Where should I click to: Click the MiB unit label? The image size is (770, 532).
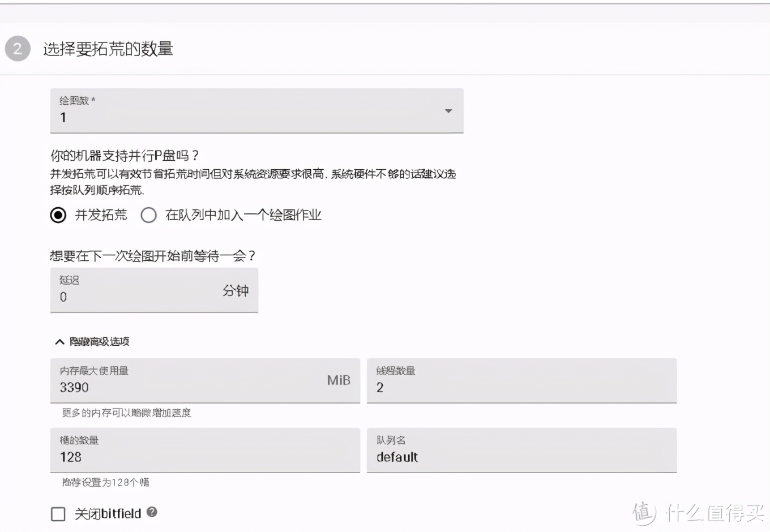[339, 380]
